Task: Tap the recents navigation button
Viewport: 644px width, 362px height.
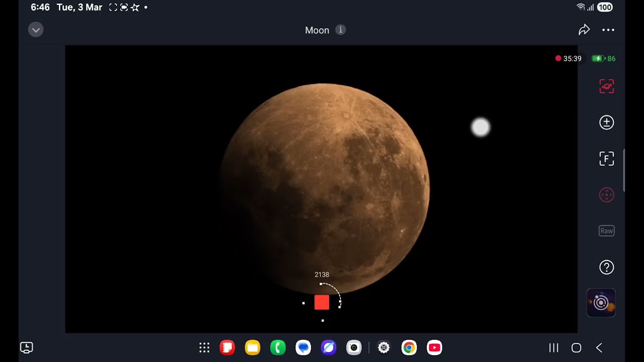Action: pyautogui.click(x=553, y=347)
